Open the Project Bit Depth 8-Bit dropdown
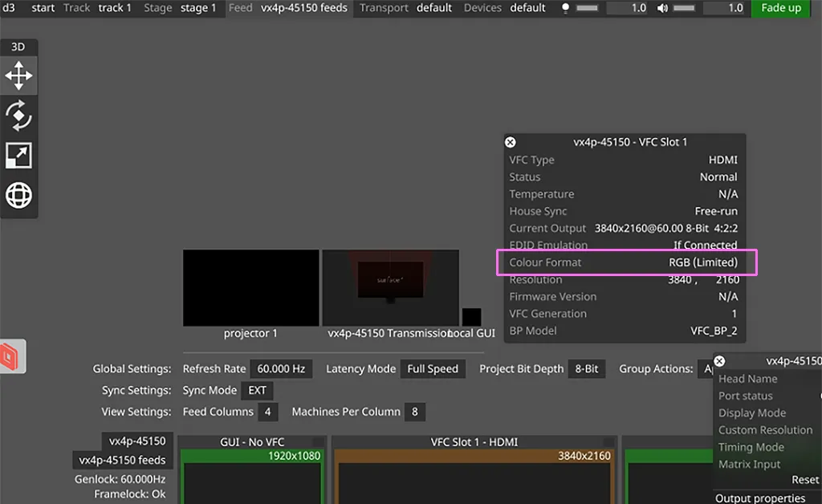Screen dimensions: 822x504 (587, 369)
